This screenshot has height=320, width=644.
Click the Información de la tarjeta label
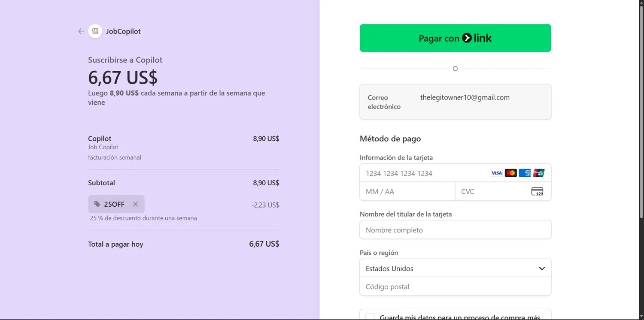396,157
